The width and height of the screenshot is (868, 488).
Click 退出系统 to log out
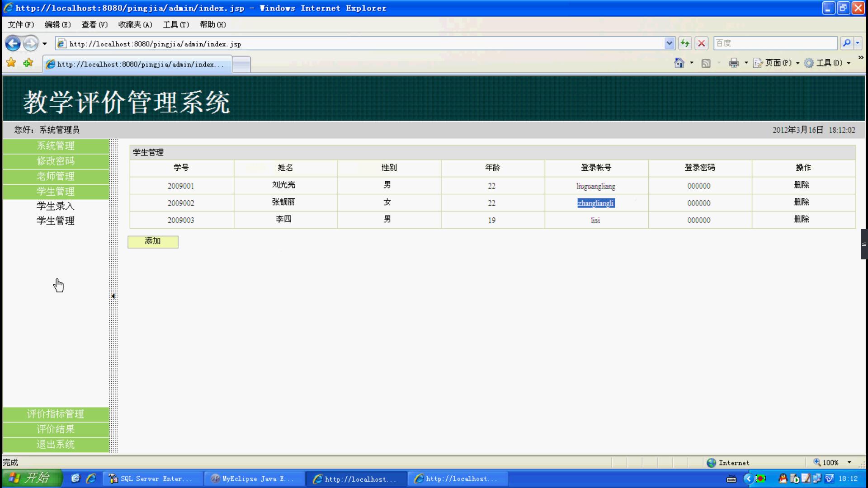click(x=56, y=445)
